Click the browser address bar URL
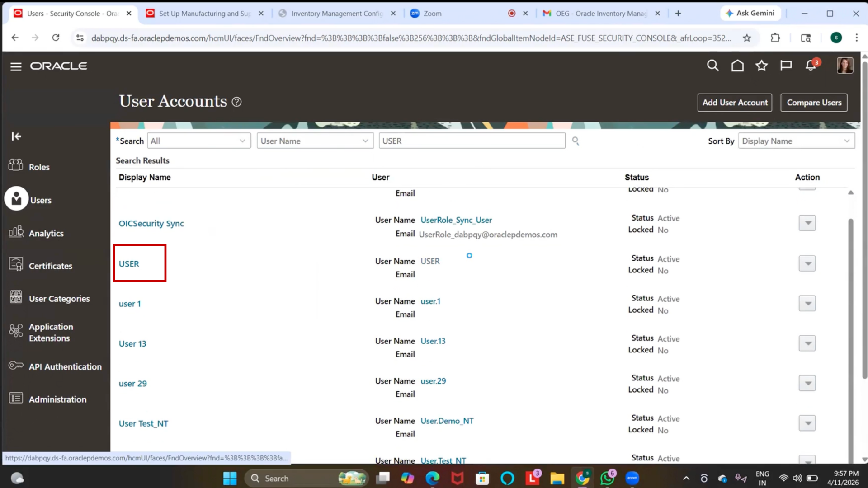The height and width of the screenshot is (488, 868). (411, 38)
